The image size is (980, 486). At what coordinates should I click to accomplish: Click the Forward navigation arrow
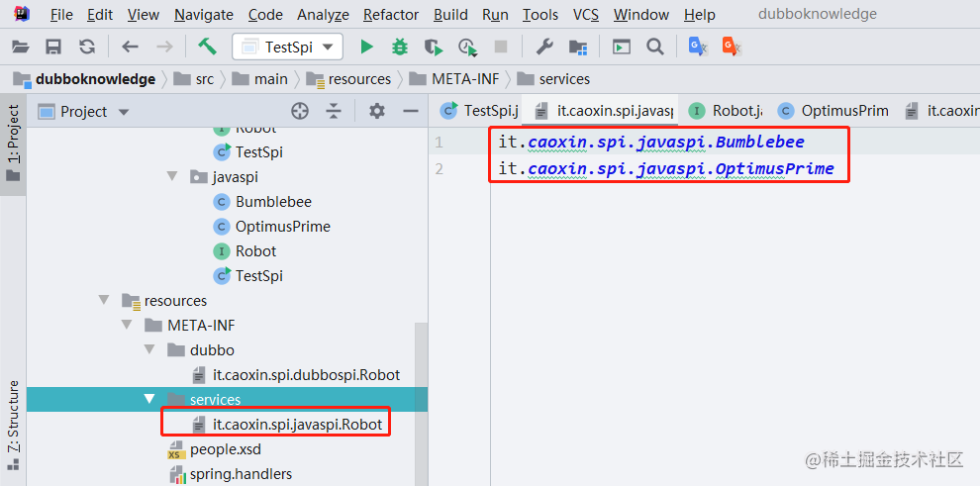(x=164, y=47)
